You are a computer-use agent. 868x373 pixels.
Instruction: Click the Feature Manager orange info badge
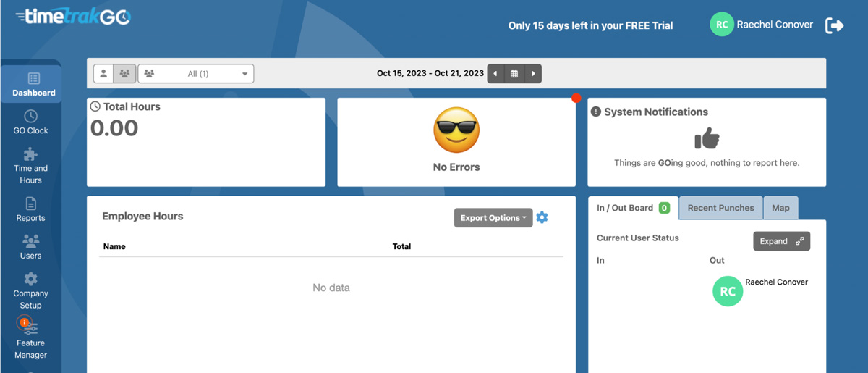pyautogui.click(x=24, y=323)
